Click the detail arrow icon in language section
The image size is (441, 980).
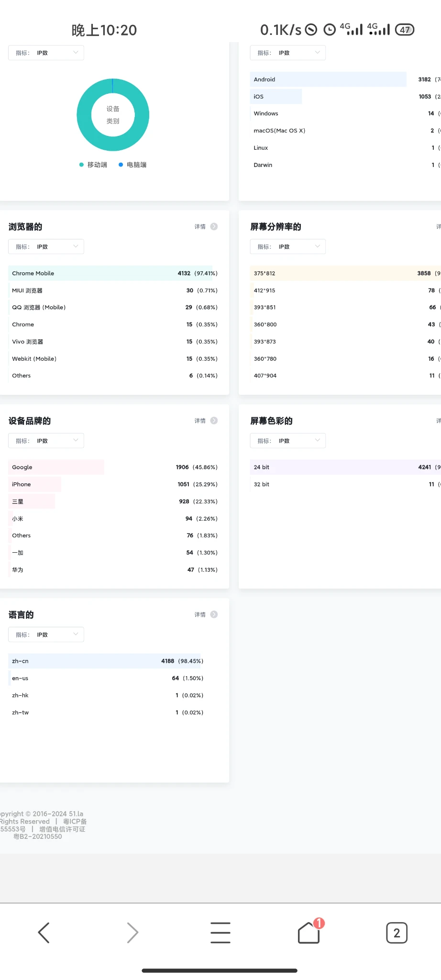[214, 614]
